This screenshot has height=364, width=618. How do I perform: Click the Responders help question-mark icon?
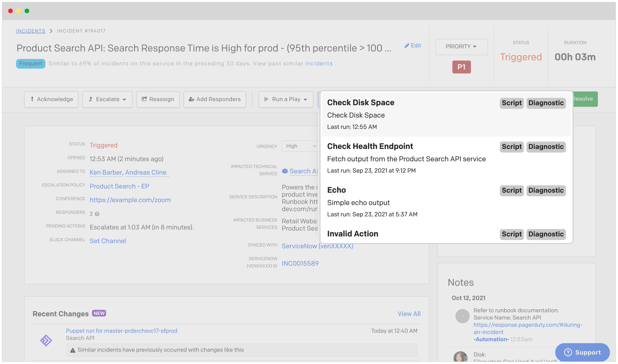(x=97, y=214)
